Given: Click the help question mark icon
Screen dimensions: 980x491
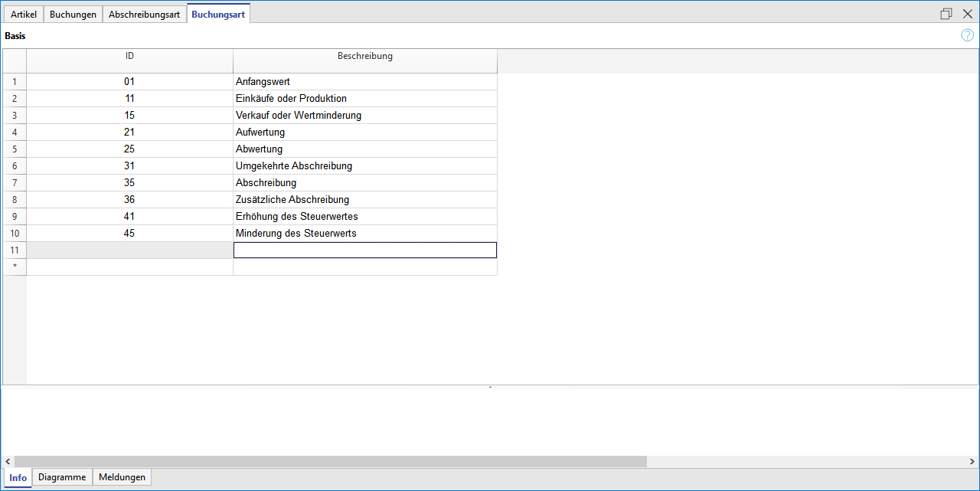Looking at the screenshot, I should (x=967, y=35).
